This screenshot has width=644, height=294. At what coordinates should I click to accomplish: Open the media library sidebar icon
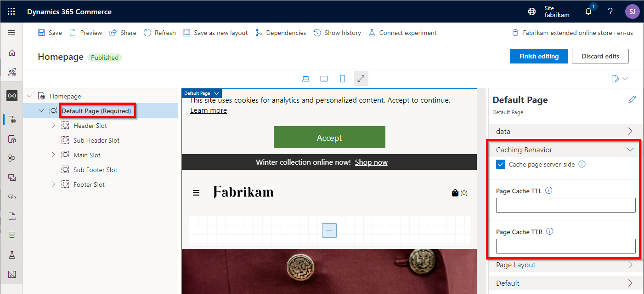pyautogui.click(x=12, y=177)
